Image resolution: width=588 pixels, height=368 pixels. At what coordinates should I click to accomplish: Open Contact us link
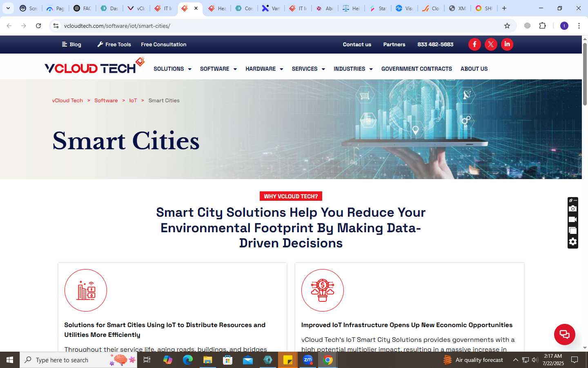tap(357, 44)
